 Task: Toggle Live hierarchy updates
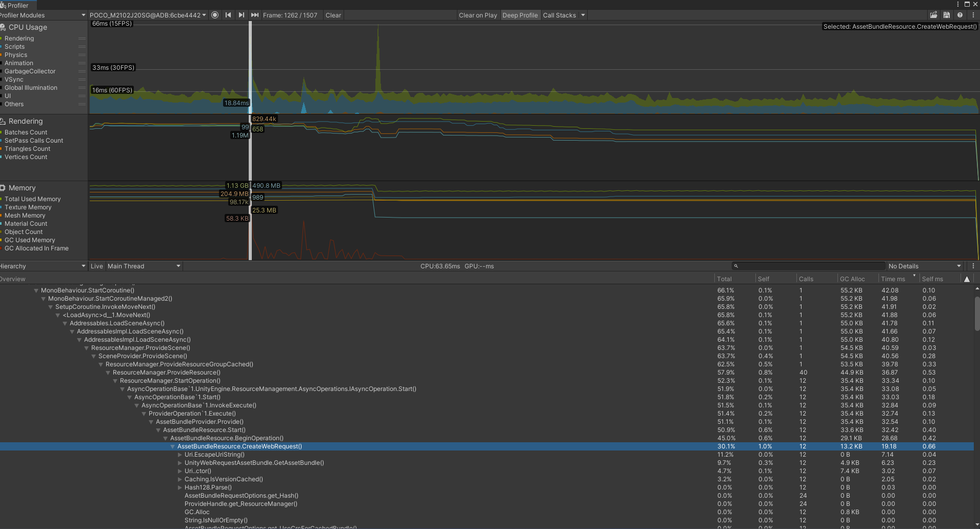coord(96,266)
